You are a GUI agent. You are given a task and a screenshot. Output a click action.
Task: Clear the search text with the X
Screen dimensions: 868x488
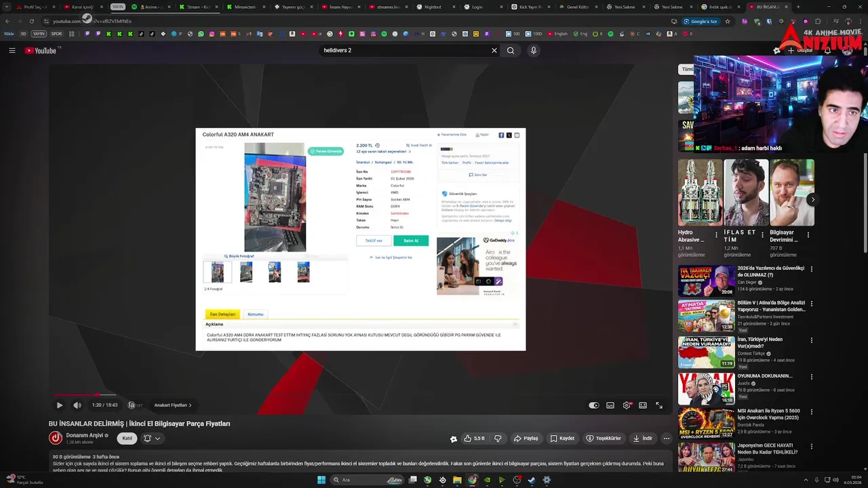click(x=494, y=50)
